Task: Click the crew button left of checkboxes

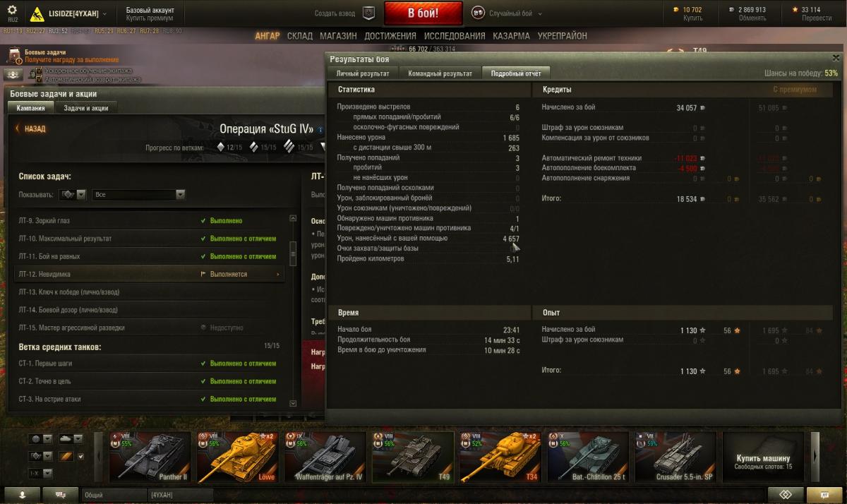Action: [x=13, y=75]
